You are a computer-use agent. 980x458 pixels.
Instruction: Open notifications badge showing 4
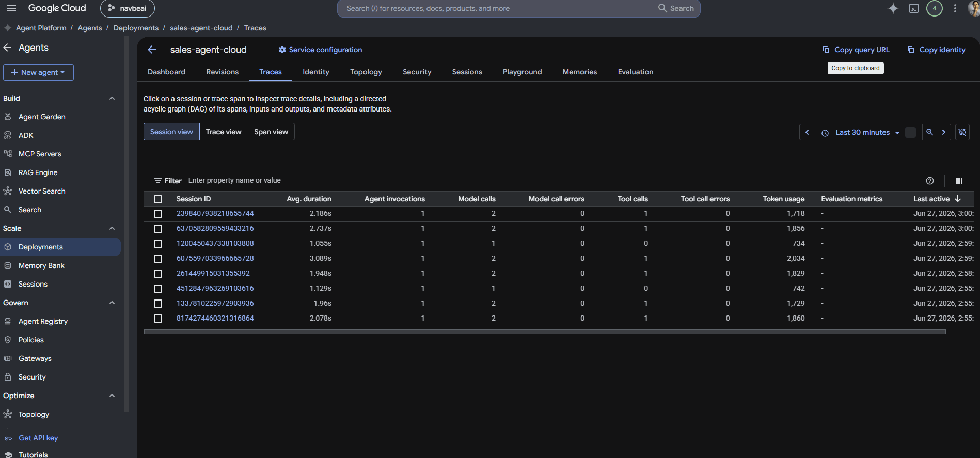point(934,8)
